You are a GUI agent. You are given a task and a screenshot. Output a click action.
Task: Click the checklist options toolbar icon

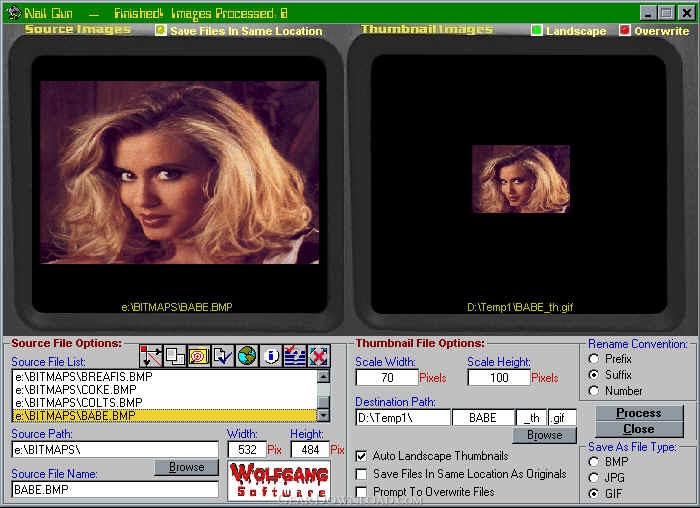pos(295,356)
